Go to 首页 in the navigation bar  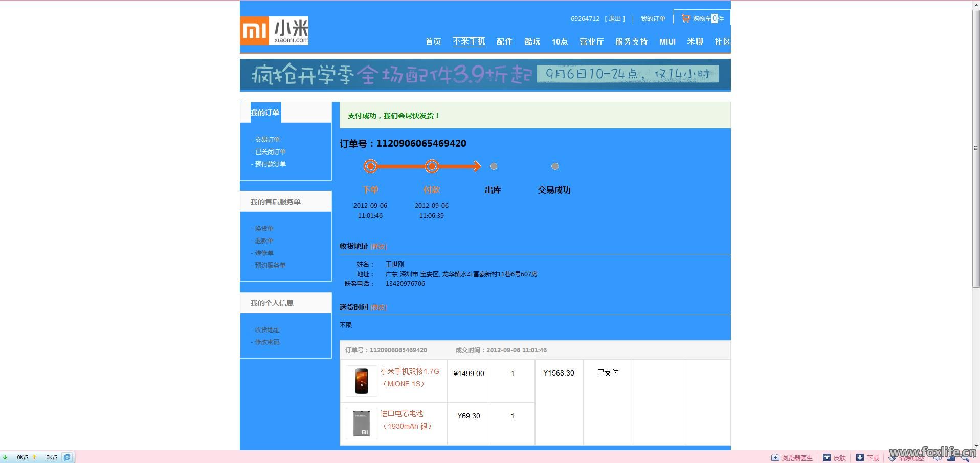tap(433, 42)
